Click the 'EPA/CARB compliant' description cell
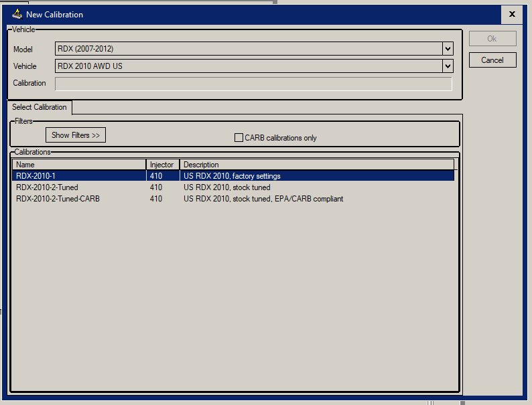The height and width of the screenshot is (405, 532). 263,199
